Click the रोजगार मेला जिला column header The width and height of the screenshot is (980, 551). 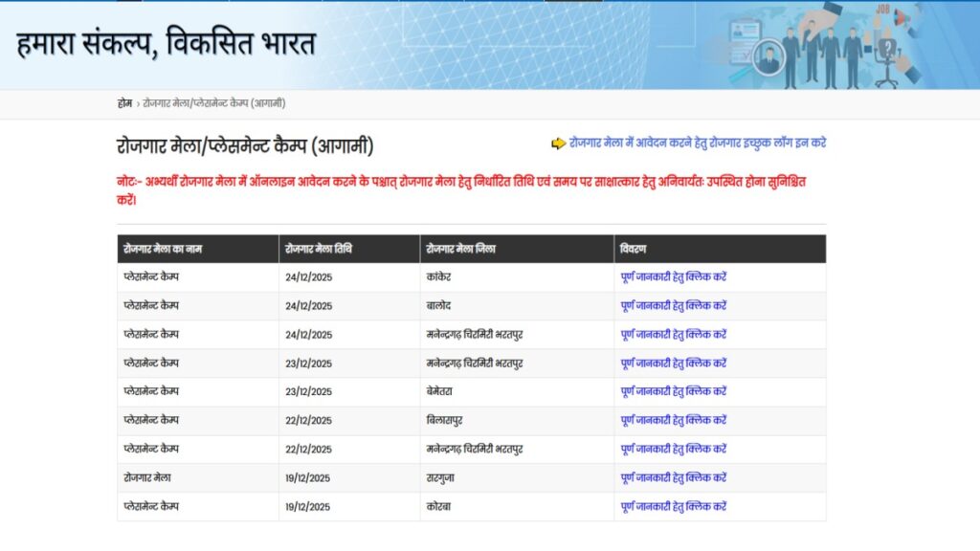[460, 249]
